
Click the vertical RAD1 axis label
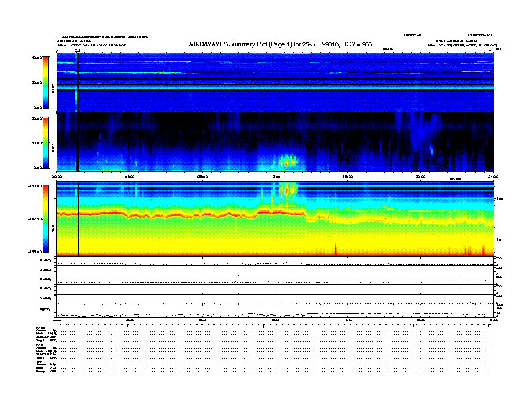[54, 147]
